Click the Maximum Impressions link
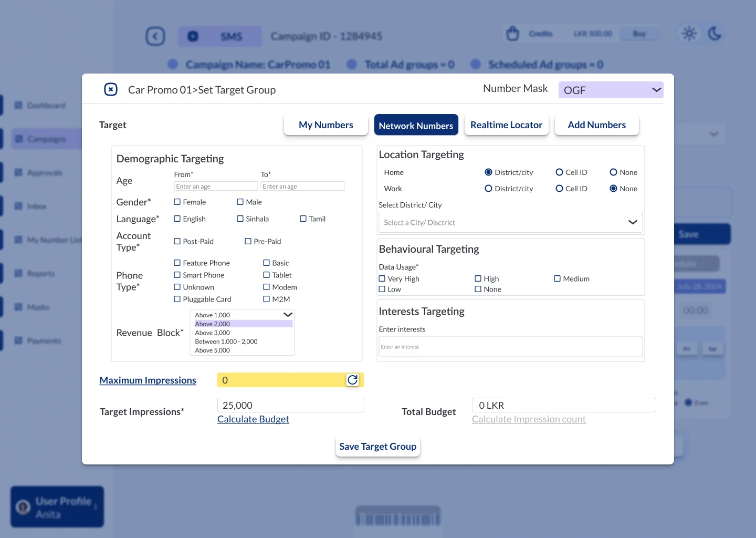 point(148,380)
